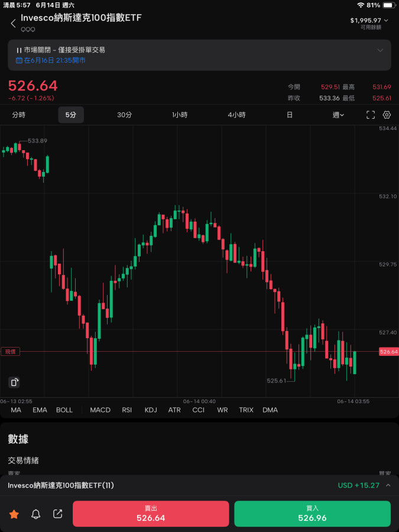Viewport: 399px width, 532px height.
Task: Check the Wi-Fi status icon
Action: click(x=361, y=5)
